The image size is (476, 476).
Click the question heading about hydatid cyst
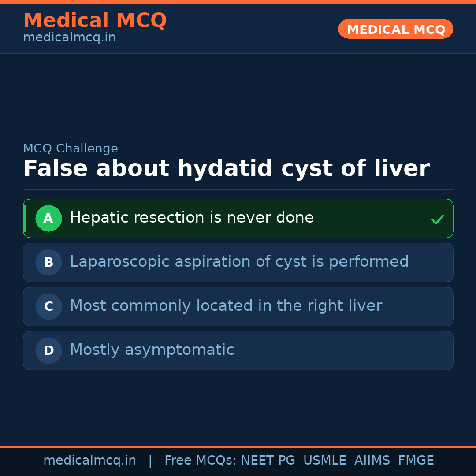[226, 169]
